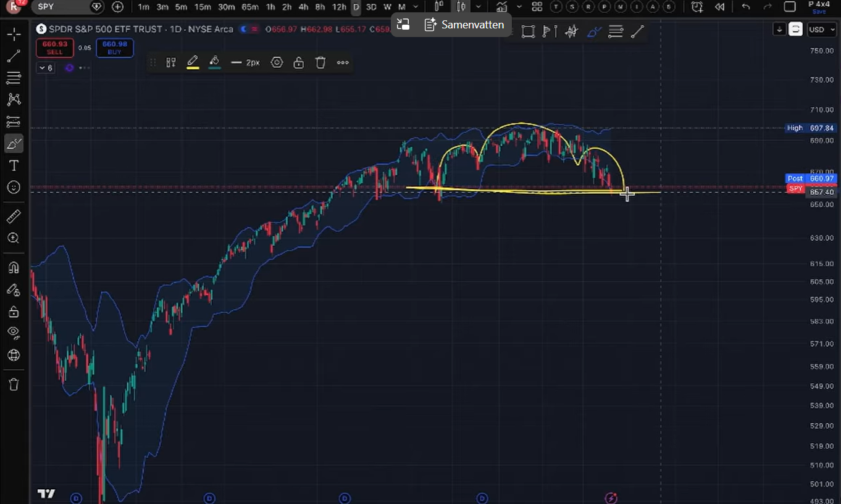Click the red 660.93 SELL button
The width and height of the screenshot is (841, 504).
tap(54, 48)
